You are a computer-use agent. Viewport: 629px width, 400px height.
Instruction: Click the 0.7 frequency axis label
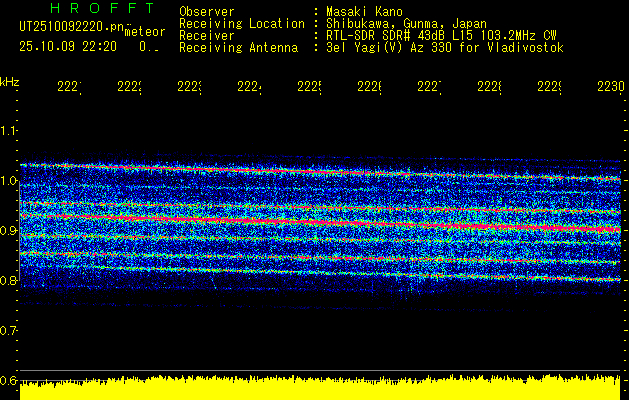[x=8, y=330]
